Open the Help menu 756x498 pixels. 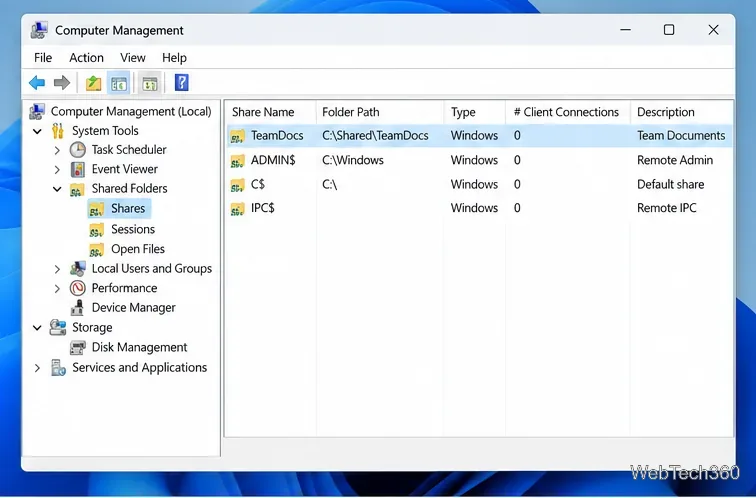click(x=174, y=58)
